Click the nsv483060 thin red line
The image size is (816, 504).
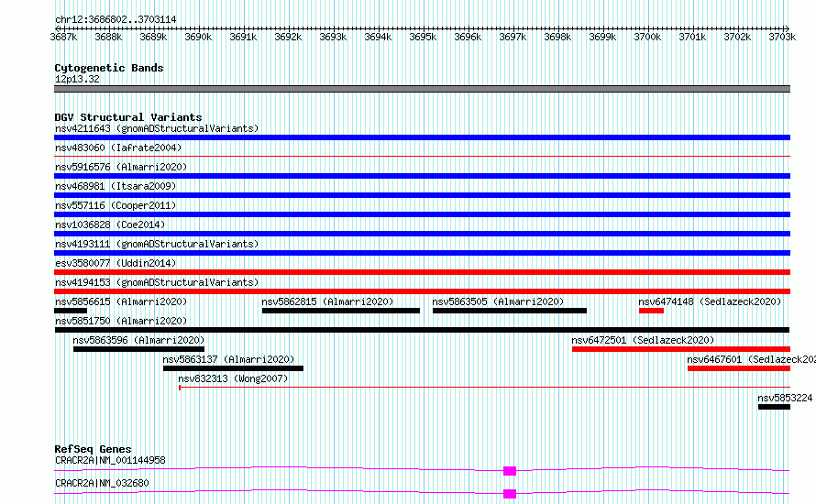422,156
